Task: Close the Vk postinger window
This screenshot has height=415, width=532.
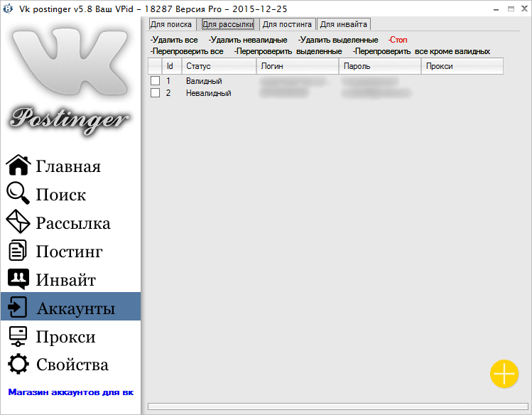Action: click(x=524, y=9)
